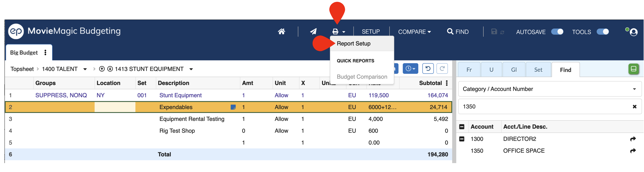Switch to the Set tab
This screenshot has height=172, width=644.
pyautogui.click(x=538, y=70)
